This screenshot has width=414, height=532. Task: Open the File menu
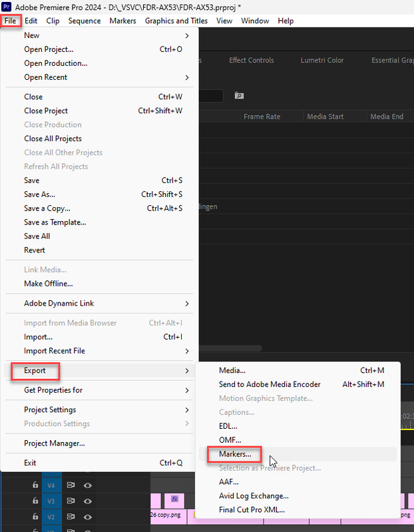pos(10,21)
